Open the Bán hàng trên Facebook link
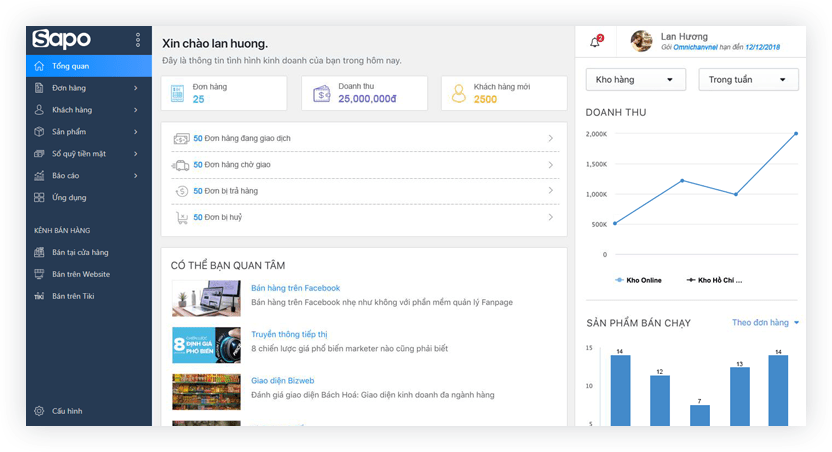The height and width of the screenshot is (452, 832). click(296, 288)
